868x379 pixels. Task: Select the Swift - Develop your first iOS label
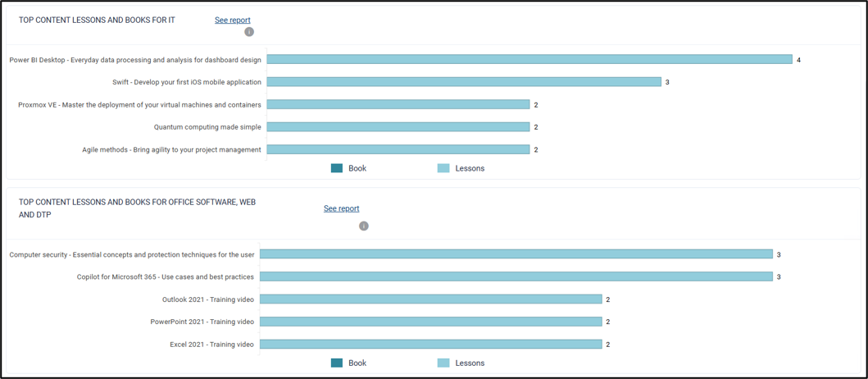pyautogui.click(x=187, y=82)
